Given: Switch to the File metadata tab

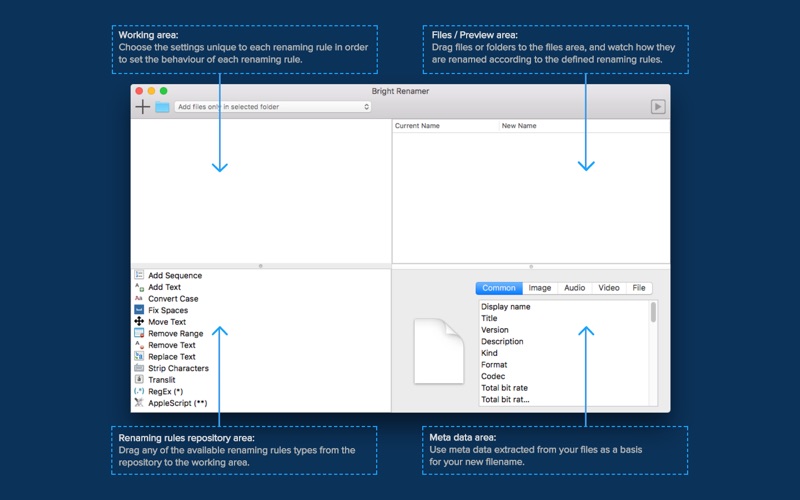Looking at the screenshot, I should 639,288.
